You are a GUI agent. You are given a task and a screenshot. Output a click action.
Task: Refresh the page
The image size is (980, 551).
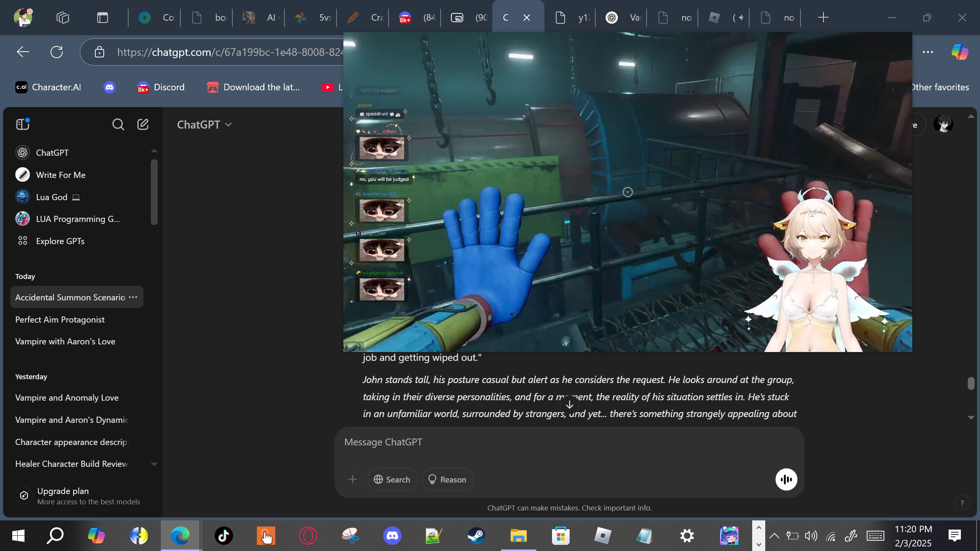[x=57, y=52]
